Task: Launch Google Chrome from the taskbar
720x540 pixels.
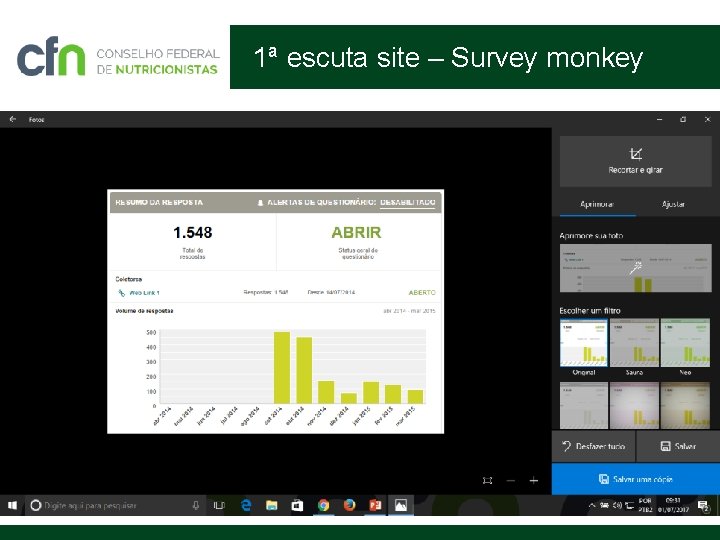Action: pyautogui.click(x=324, y=505)
